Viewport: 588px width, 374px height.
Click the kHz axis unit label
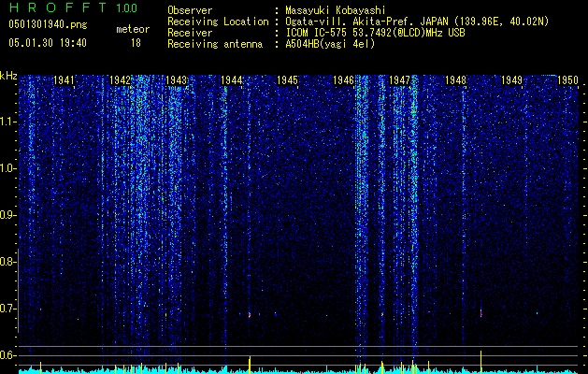coord(8,76)
